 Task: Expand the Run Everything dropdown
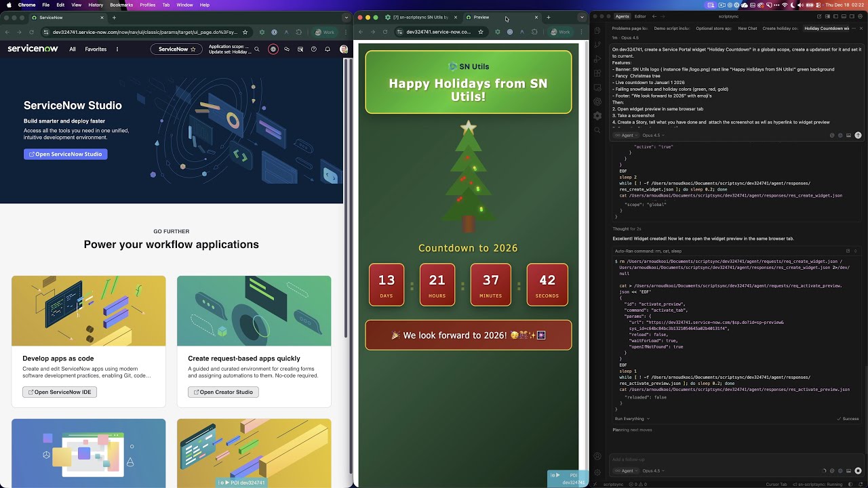(631, 419)
